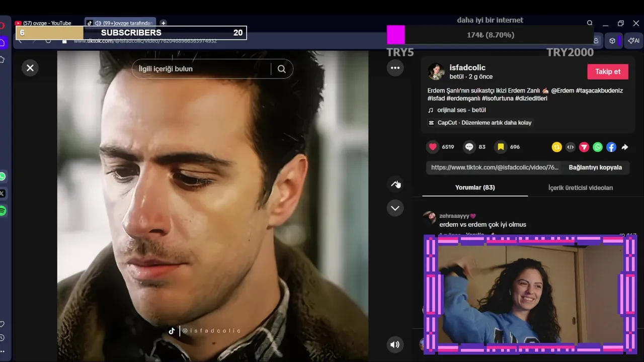Copy link with Bağlantıyı kopyala button
The width and height of the screenshot is (644, 362).
pos(595,167)
